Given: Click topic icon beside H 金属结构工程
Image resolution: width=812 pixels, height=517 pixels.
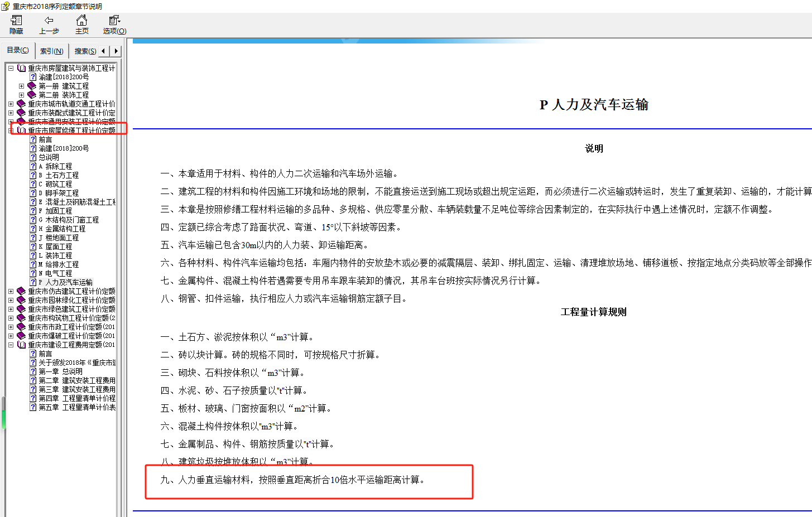Looking at the screenshot, I should pyautogui.click(x=33, y=229).
